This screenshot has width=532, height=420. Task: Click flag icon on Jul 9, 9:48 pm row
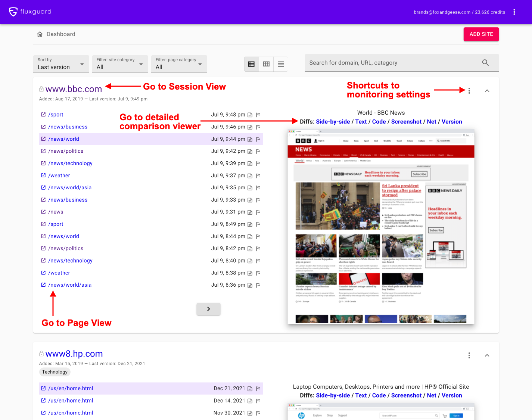pos(258,115)
